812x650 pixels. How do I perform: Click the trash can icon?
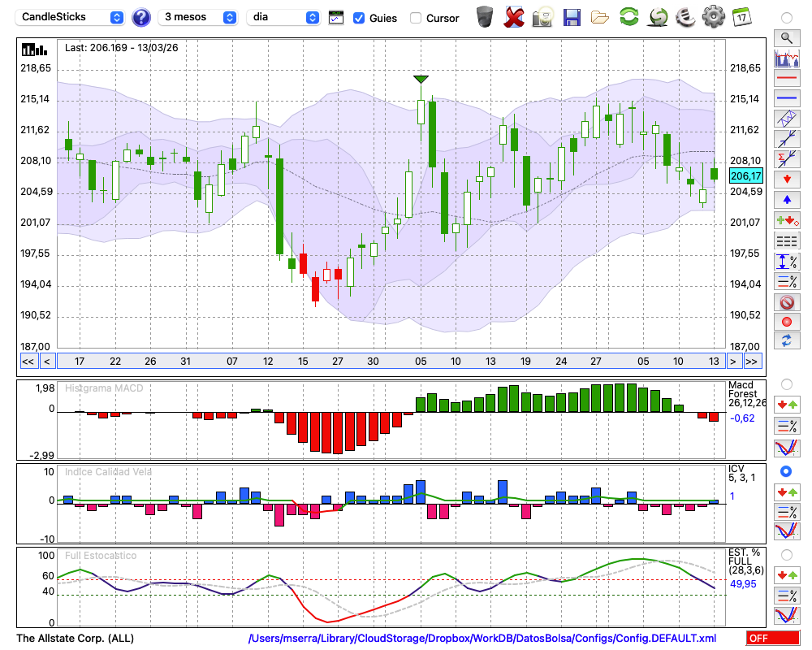(x=485, y=17)
